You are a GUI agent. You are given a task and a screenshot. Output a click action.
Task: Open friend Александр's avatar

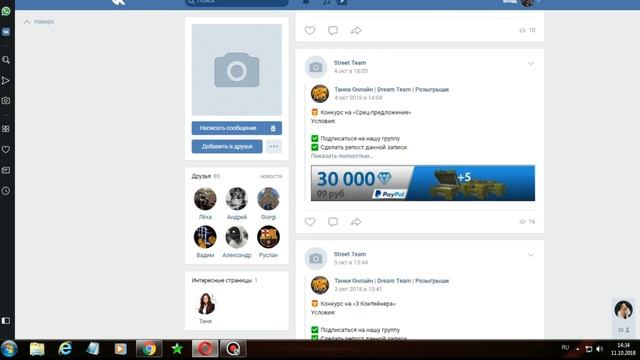[x=237, y=237]
